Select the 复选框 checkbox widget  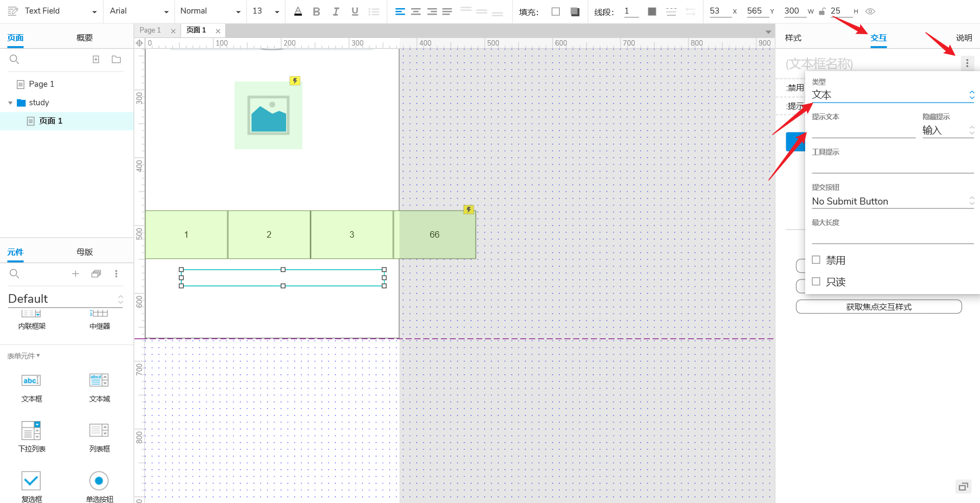[31, 486]
